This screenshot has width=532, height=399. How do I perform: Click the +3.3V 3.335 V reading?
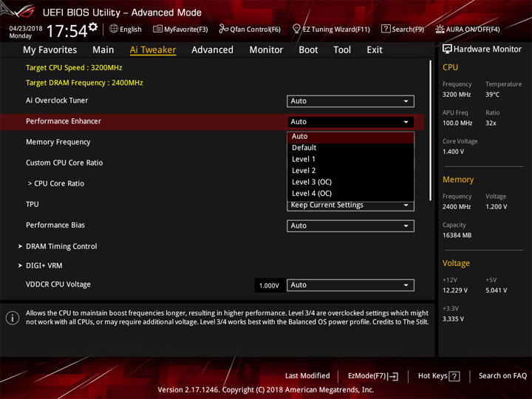(x=453, y=319)
